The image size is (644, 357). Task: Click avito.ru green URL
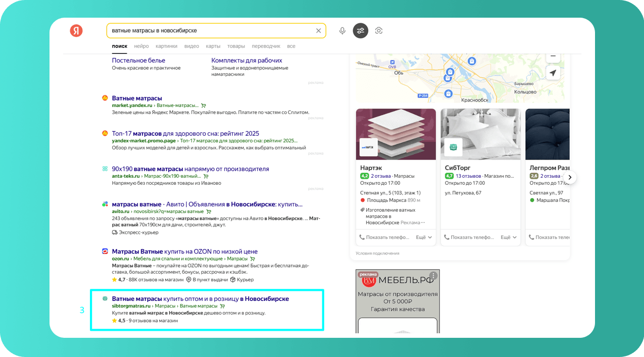coord(120,211)
